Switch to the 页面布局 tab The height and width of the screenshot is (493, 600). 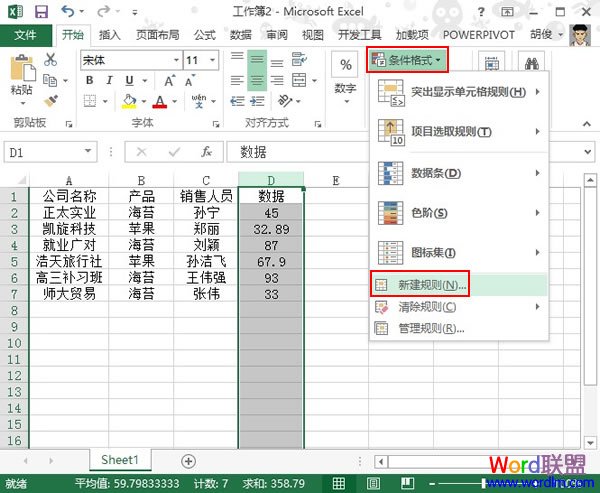157,35
